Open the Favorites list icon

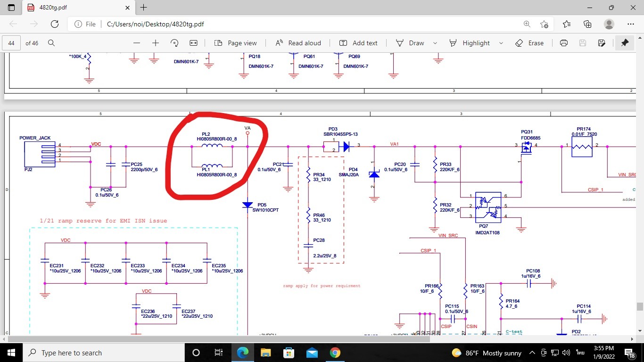coord(567,24)
